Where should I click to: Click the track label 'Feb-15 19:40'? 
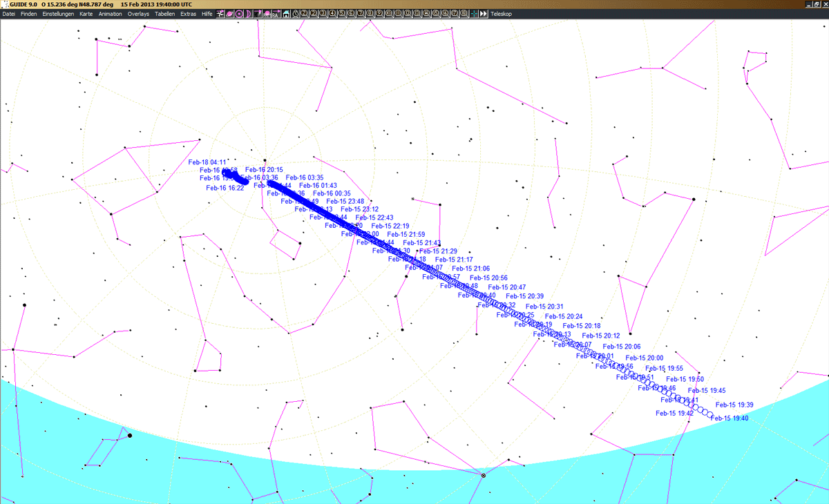coord(729,418)
